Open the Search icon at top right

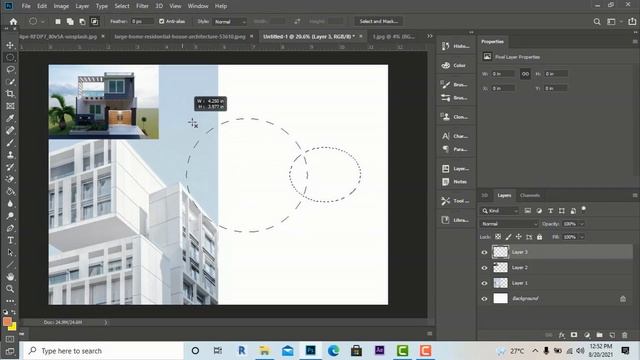click(597, 22)
